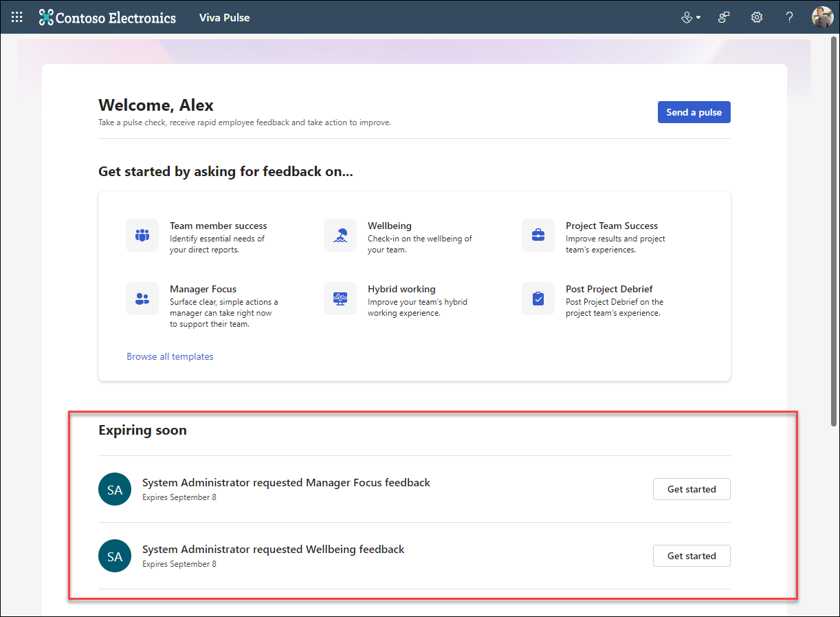
Task: Select the Hybrid working template title
Action: [x=401, y=289]
